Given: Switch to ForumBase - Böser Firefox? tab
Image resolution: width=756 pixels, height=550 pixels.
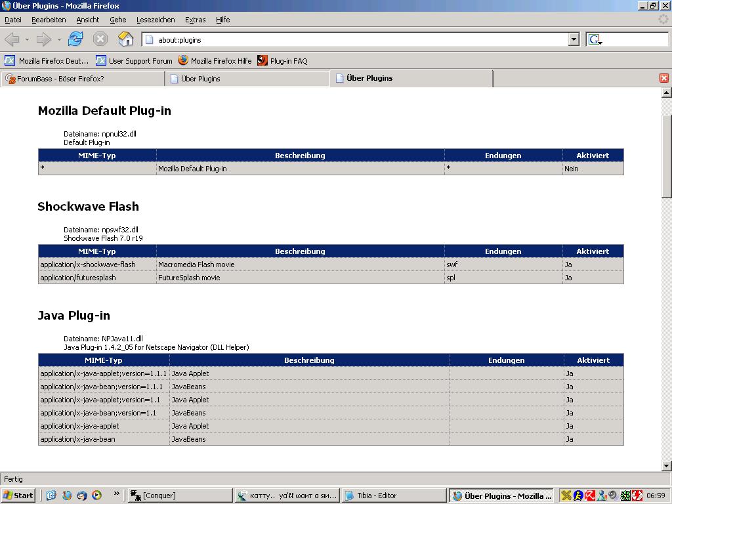Looking at the screenshot, I should 83,79.
